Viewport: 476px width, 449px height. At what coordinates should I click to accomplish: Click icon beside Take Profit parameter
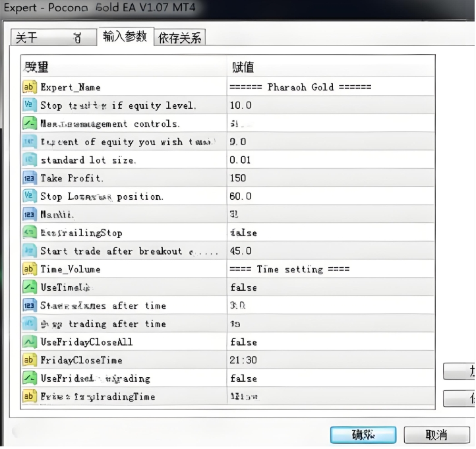[x=30, y=178]
